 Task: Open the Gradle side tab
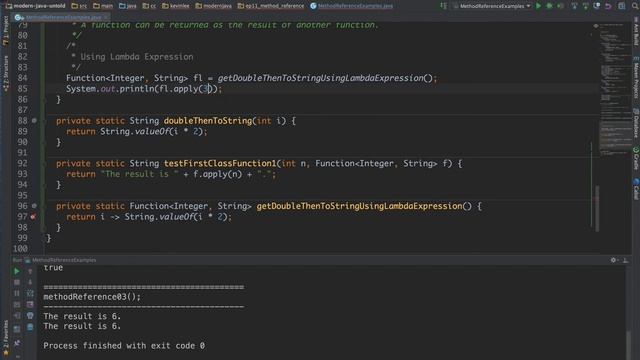(636, 158)
